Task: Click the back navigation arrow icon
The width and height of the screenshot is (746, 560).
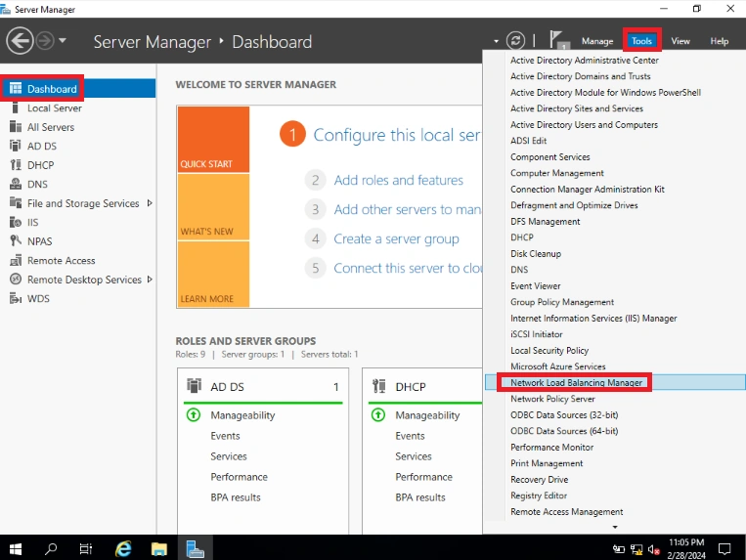Action: click(x=20, y=41)
